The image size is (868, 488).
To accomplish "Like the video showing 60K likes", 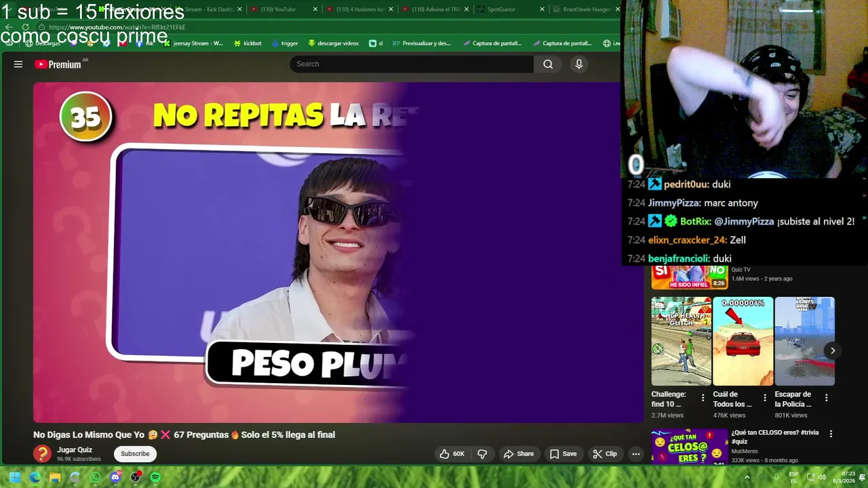I will (x=452, y=454).
